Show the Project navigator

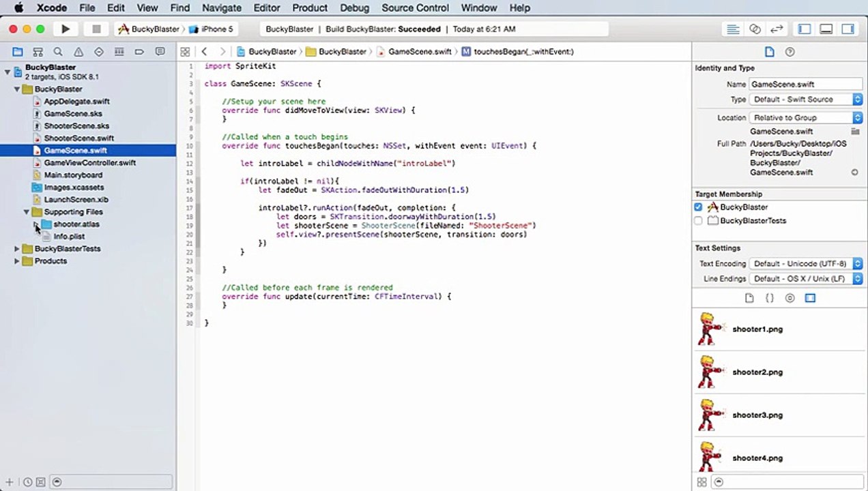18,52
